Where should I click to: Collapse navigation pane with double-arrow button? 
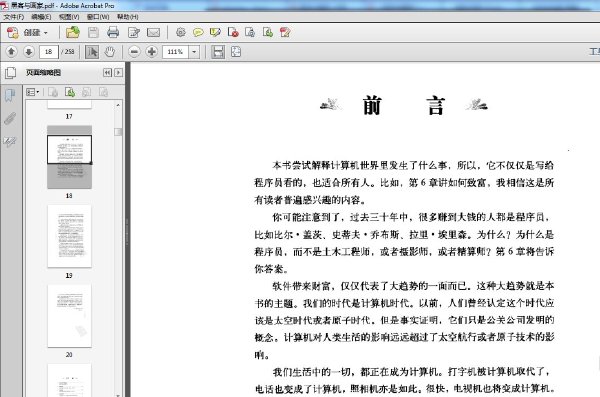108,73
